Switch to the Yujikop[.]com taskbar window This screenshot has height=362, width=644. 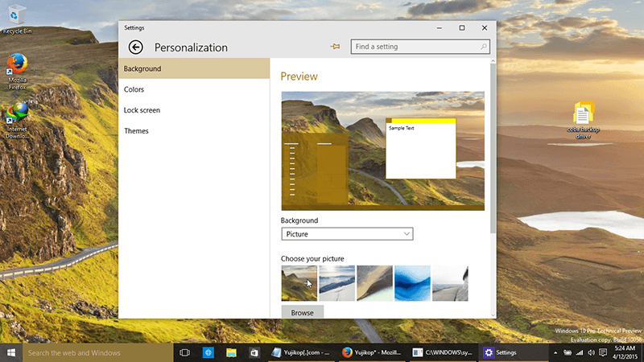point(303,352)
